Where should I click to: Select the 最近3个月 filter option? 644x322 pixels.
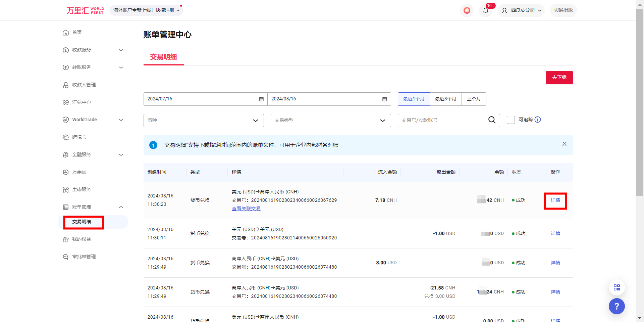(x=445, y=99)
